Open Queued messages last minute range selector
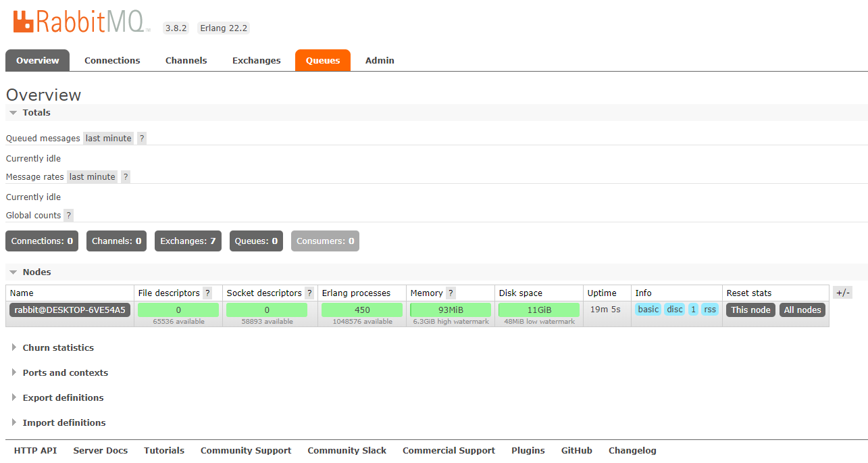 (108, 138)
